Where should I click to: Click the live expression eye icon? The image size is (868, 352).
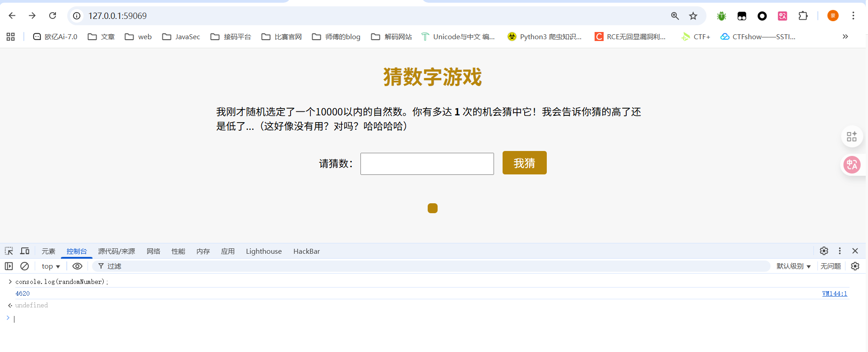(77, 266)
